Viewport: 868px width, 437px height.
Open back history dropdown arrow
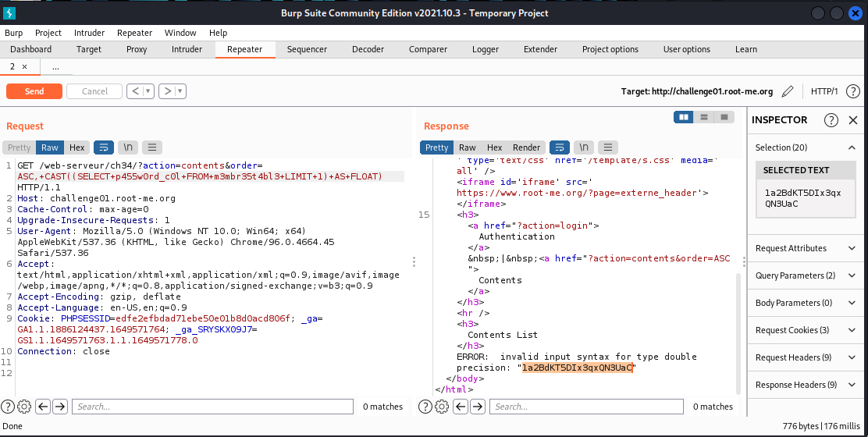tap(148, 91)
